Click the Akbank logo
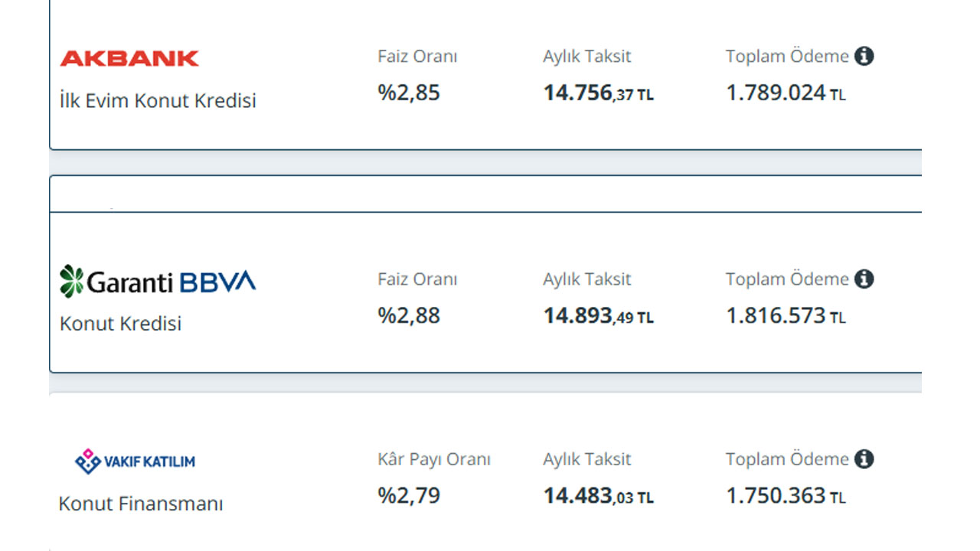The width and height of the screenshot is (980, 551). pyautogui.click(x=129, y=58)
